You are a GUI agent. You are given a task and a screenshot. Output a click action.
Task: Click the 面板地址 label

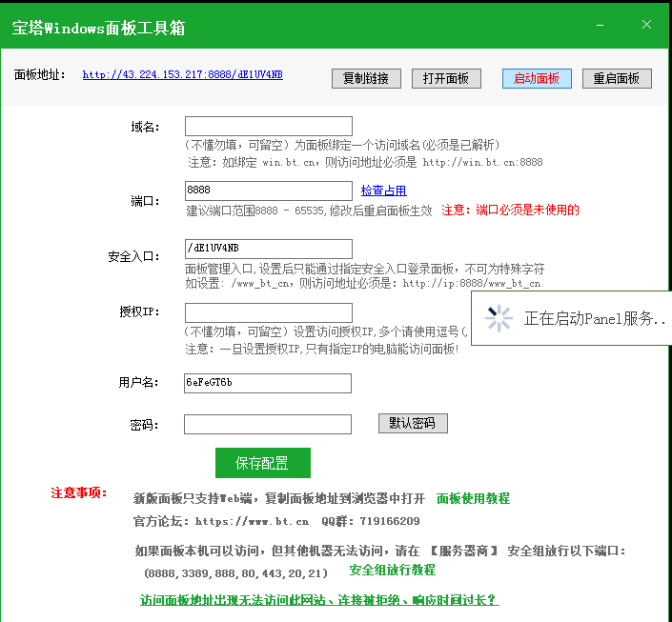(39, 75)
